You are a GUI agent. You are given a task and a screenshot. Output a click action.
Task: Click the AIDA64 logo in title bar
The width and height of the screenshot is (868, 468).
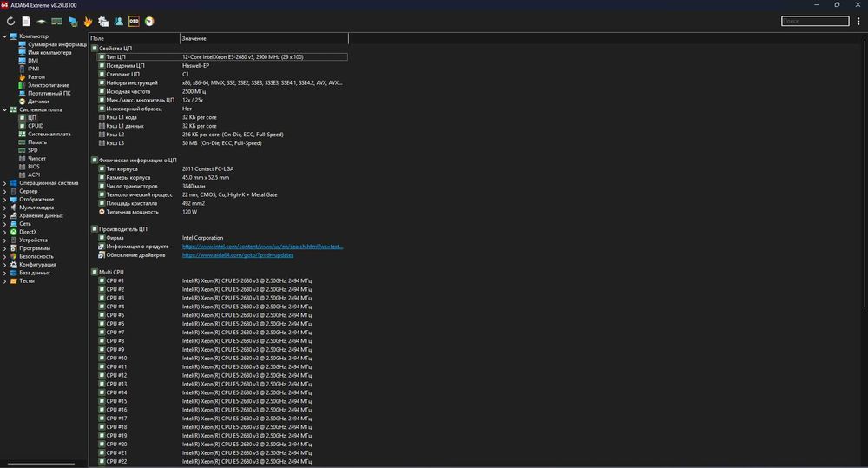[4, 5]
